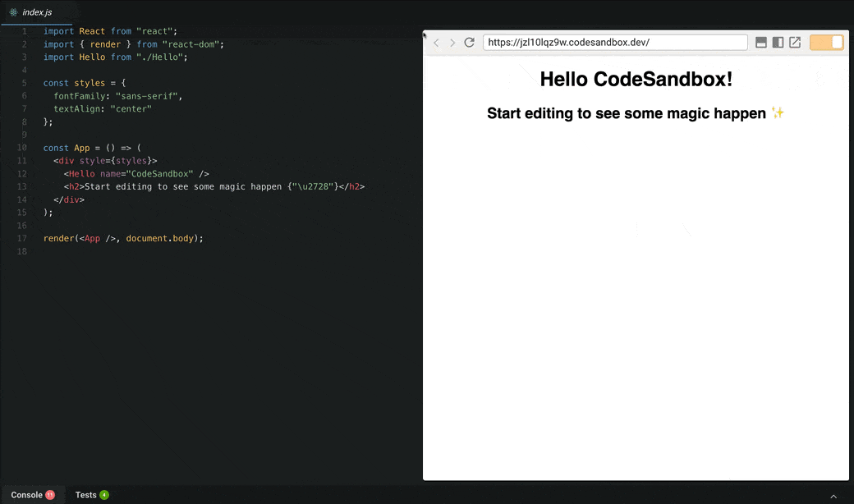Switch to the Tests tab
Screen dimensions: 854x504
86,495
